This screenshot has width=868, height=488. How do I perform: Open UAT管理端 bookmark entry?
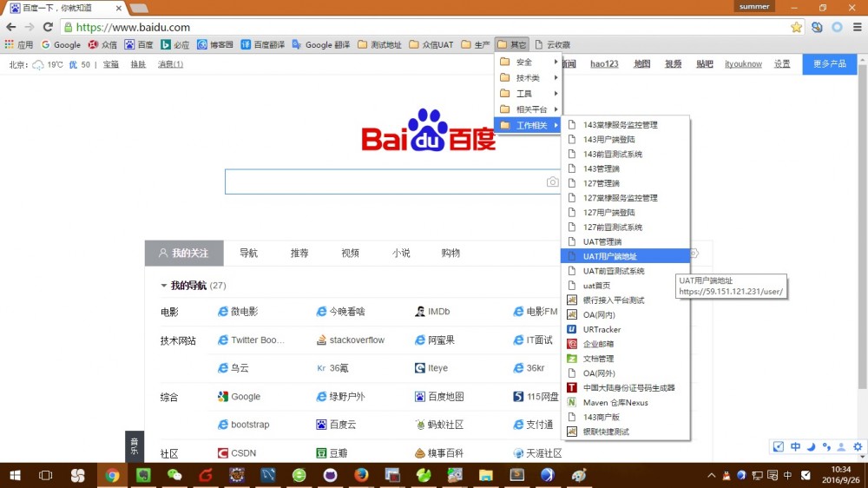626,241
